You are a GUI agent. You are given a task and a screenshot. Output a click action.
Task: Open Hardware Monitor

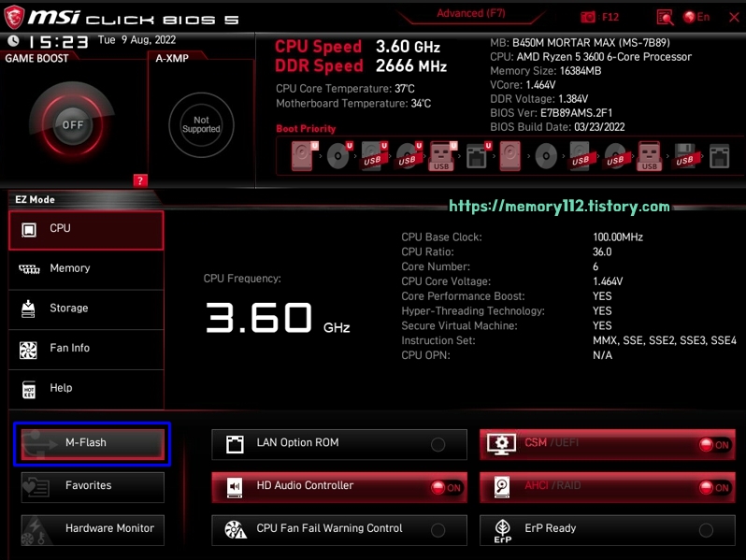[93, 530]
